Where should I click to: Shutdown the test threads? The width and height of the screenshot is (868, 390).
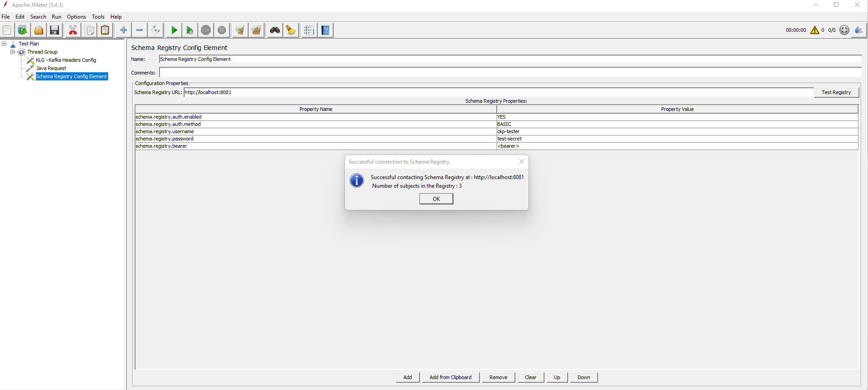222,30
